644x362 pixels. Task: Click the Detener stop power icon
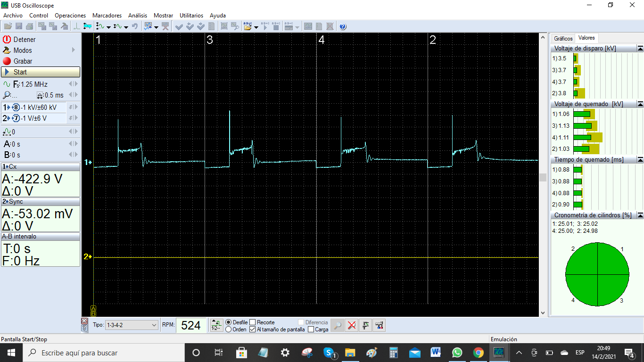click(7, 40)
